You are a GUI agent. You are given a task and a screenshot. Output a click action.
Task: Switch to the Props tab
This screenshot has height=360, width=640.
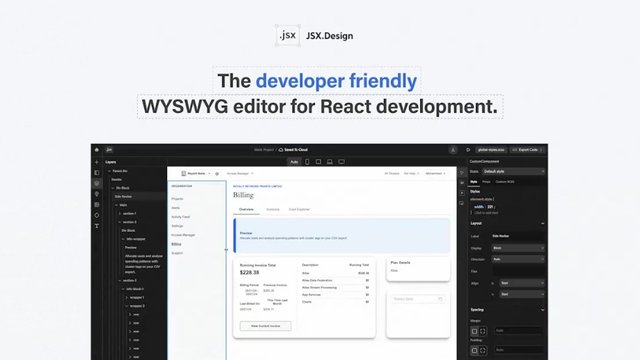coord(486,182)
